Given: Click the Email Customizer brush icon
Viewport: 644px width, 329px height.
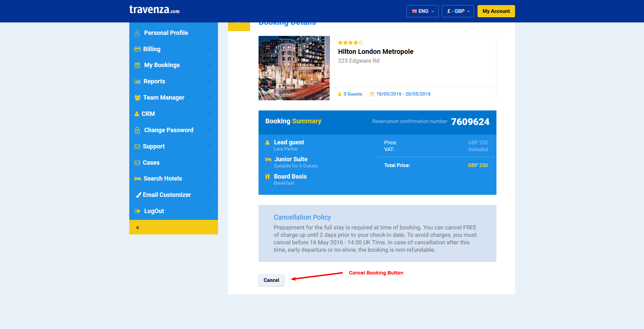Looking at the screenshot, I should (138, 195).
